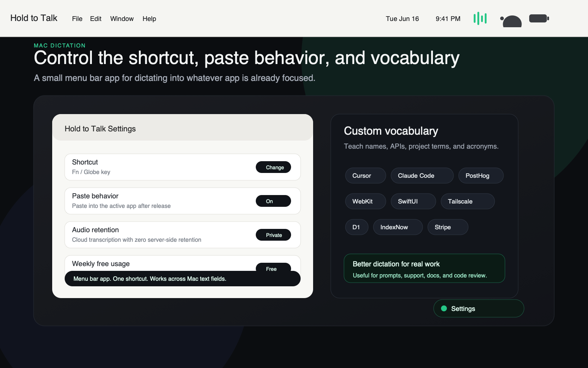Click the Teach names, APIs description text
The image size is (588, 368).
click(421, 146)
